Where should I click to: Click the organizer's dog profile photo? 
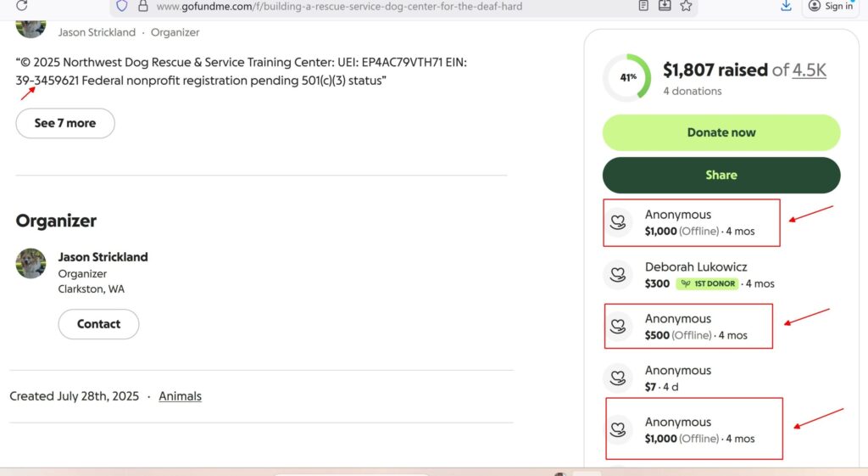(x=31, y=263)
